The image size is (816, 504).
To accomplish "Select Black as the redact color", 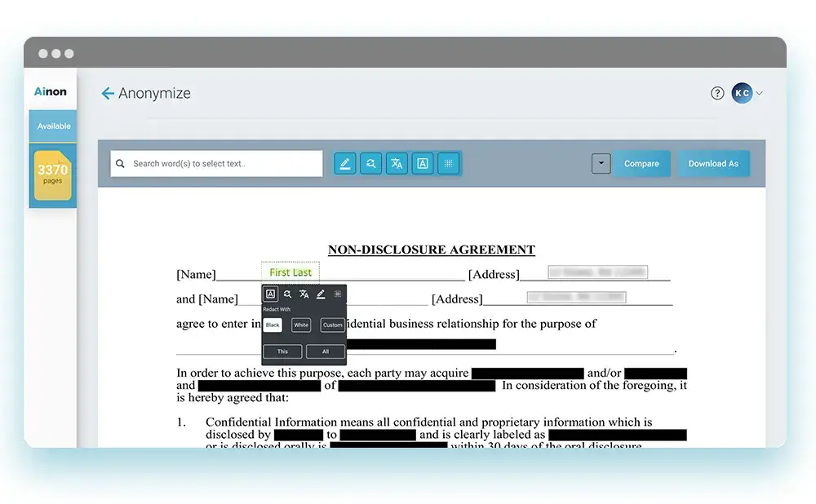I will click(273, 325).
